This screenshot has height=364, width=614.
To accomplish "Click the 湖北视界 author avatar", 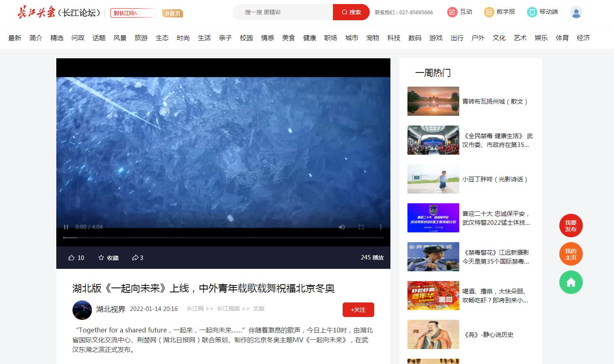I will click(82, 310).
